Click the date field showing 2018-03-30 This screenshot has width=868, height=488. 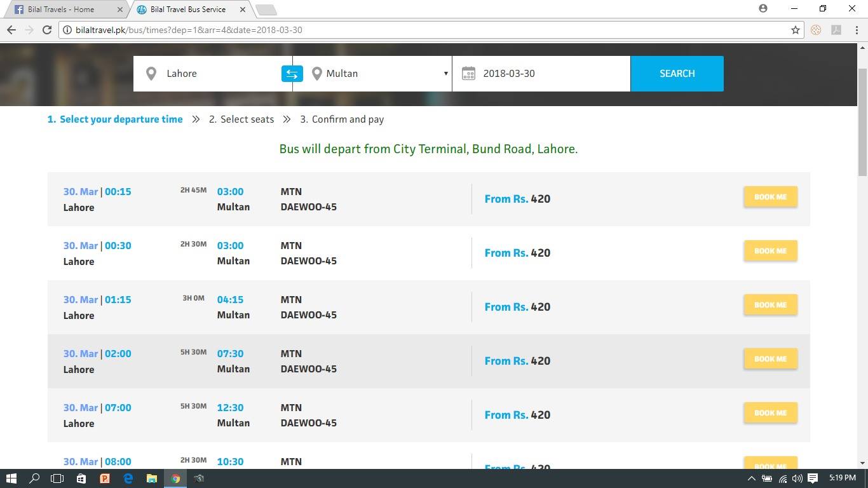pos(541,74)
